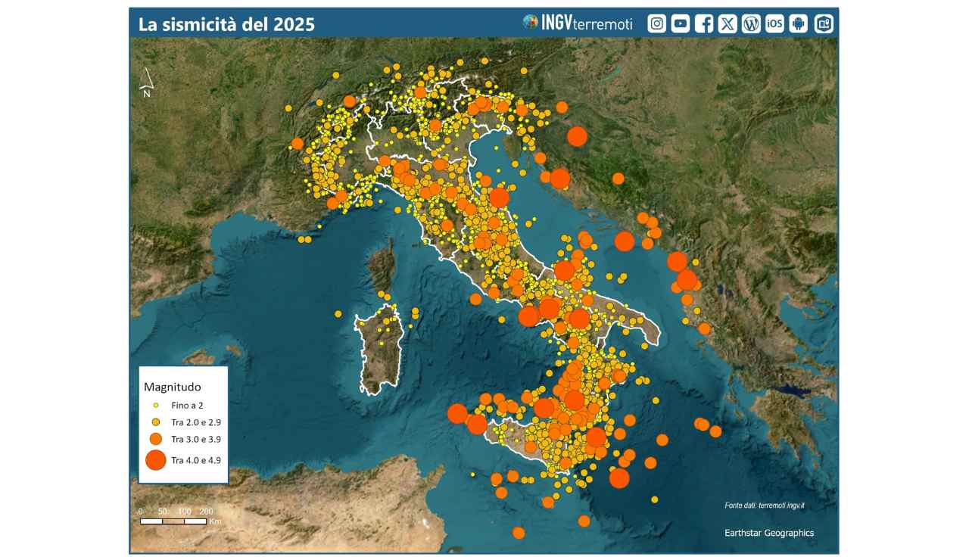This screenshot has width=969, height=560.
Task: Click the YouTube icon
Action: (681, 23)
